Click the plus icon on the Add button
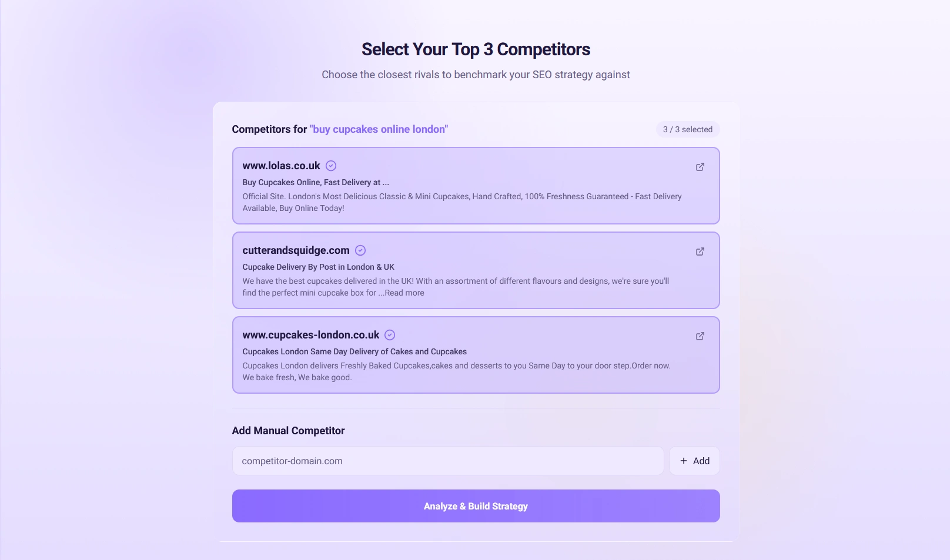Viewport: 950px width, 560px height. (683, 461)
